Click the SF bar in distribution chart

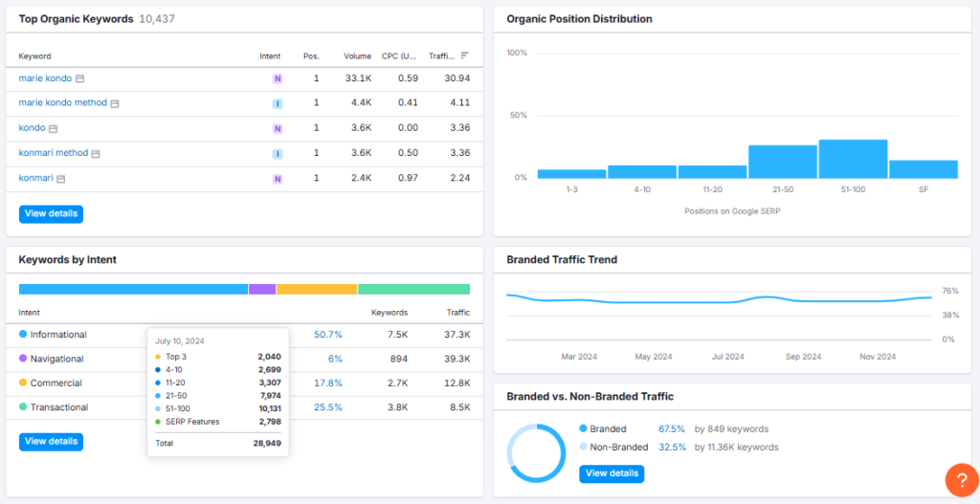[x=924, y=169]
